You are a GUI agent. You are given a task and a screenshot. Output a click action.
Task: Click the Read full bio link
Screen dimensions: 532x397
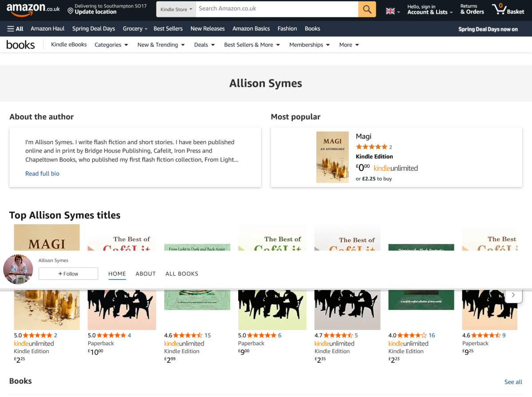pyautogui.click(x=42, y=173)
